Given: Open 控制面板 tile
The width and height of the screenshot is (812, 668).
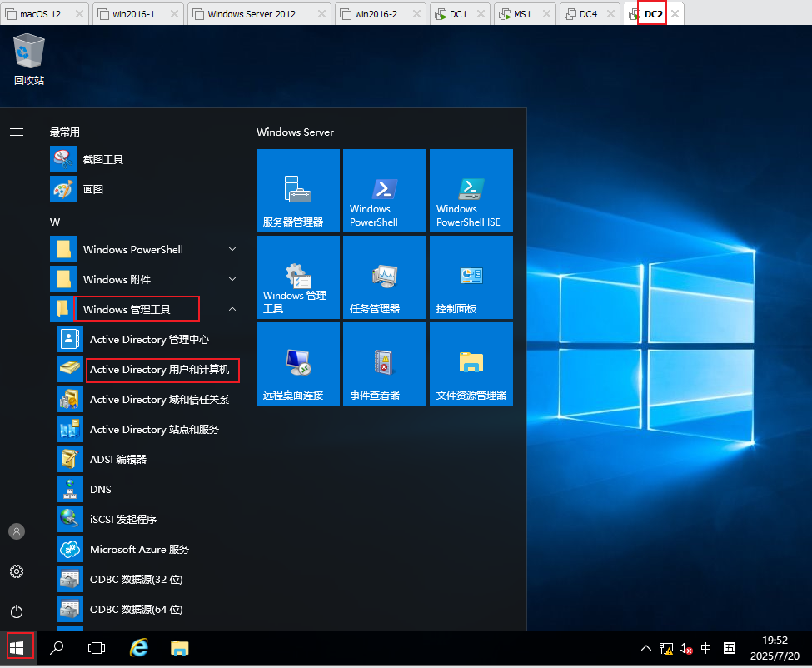Looking at the screenshot, I should tap(471, 277).
